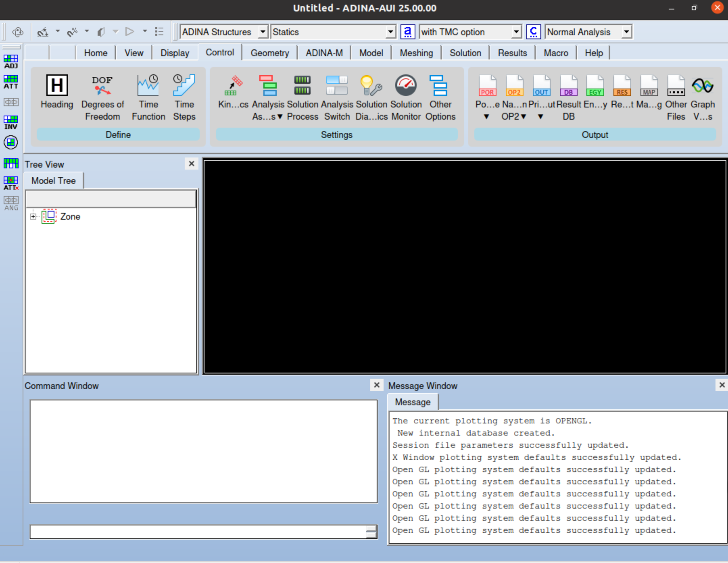Click the rotate view toolbar icon

click(x=18, y=32)
